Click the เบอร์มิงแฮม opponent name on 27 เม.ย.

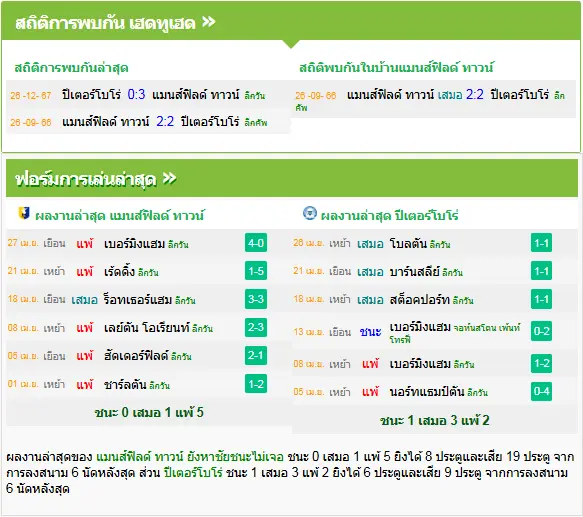(x=134, y=244)
